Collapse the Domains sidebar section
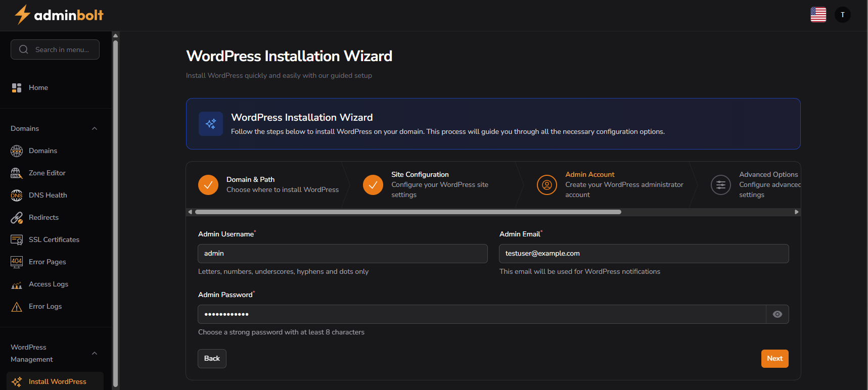The width and height of the screenshot is (868, 390). point(95,128)
